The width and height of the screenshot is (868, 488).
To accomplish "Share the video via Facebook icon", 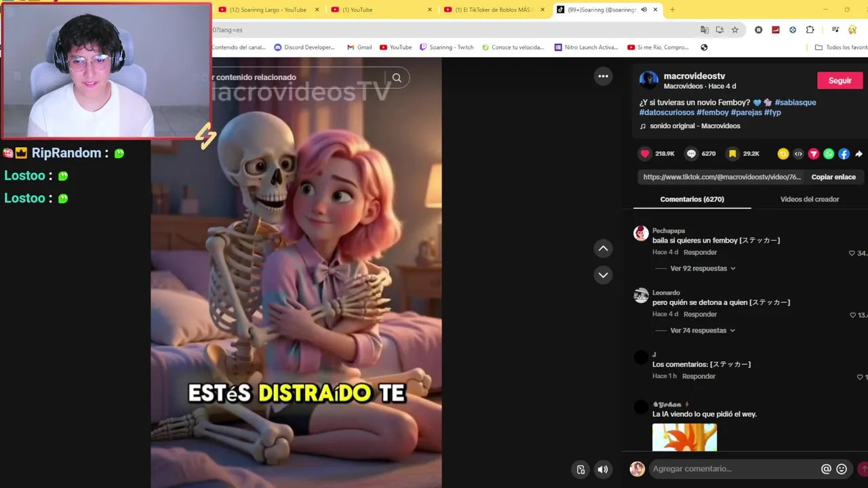I will coord(844,154).
